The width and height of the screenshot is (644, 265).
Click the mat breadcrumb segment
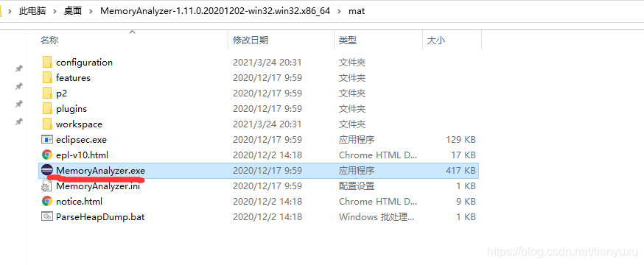tap(357, 11)
